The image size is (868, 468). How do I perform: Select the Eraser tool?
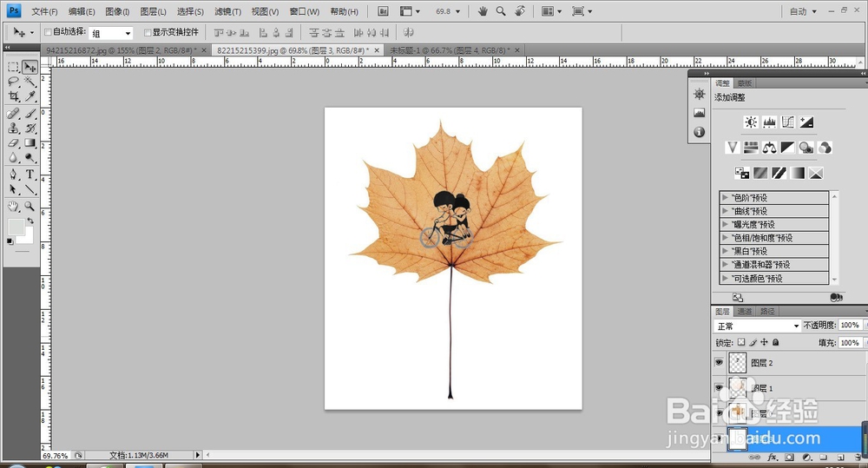coord(13,143)
